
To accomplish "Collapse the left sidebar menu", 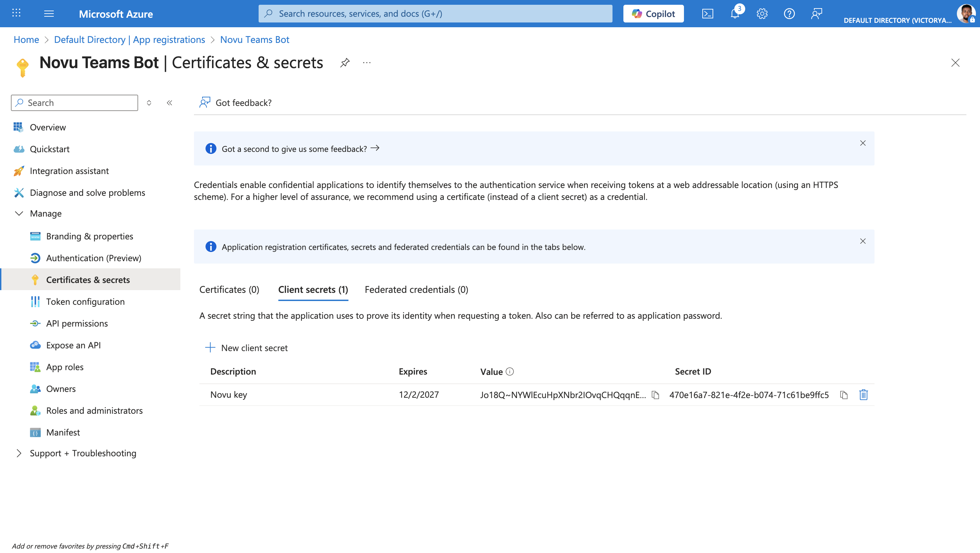I will coord(170,103).
